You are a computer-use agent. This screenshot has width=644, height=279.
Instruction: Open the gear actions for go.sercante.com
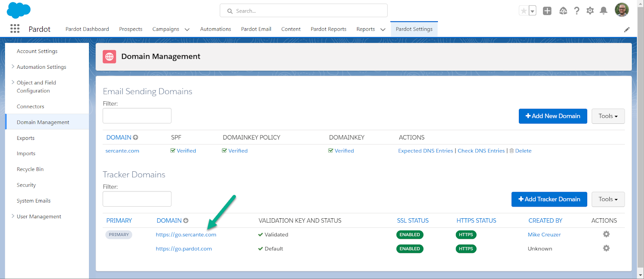tap(606, 234)
